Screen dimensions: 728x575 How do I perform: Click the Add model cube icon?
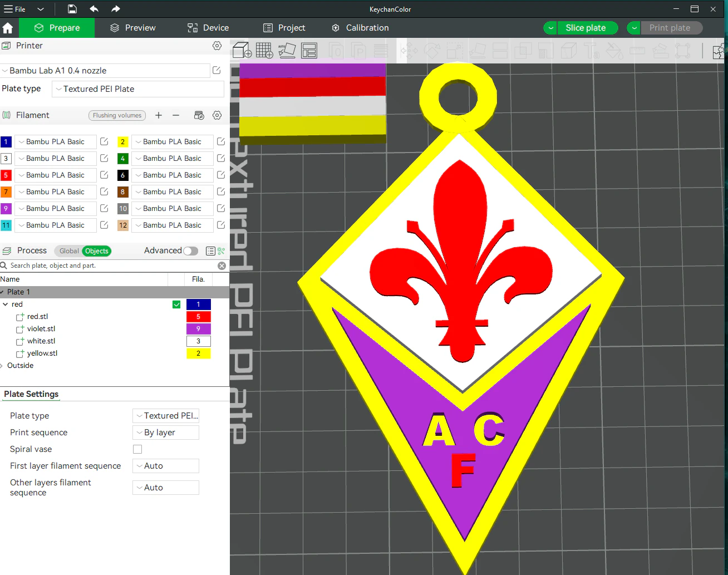tap(242, 50)
